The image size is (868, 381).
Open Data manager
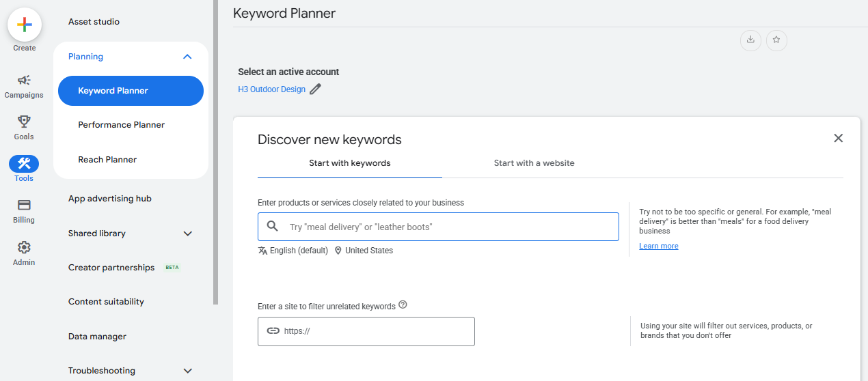point(97,337)
